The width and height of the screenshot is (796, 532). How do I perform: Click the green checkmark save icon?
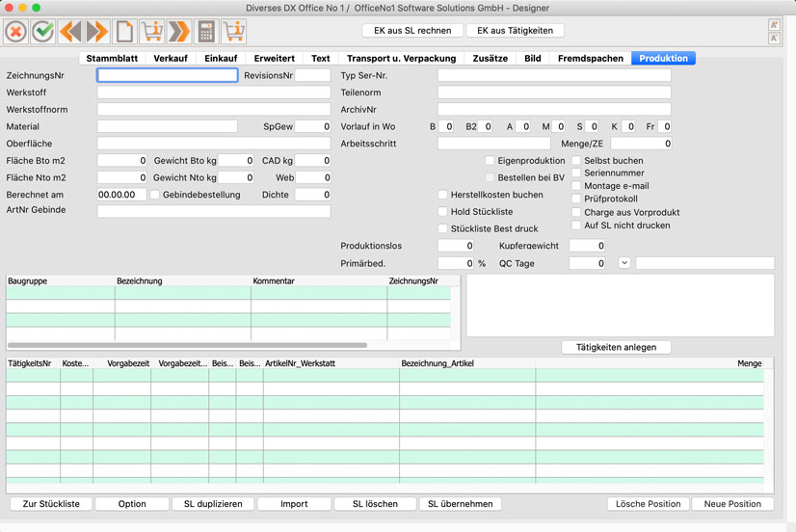point(43,32)
